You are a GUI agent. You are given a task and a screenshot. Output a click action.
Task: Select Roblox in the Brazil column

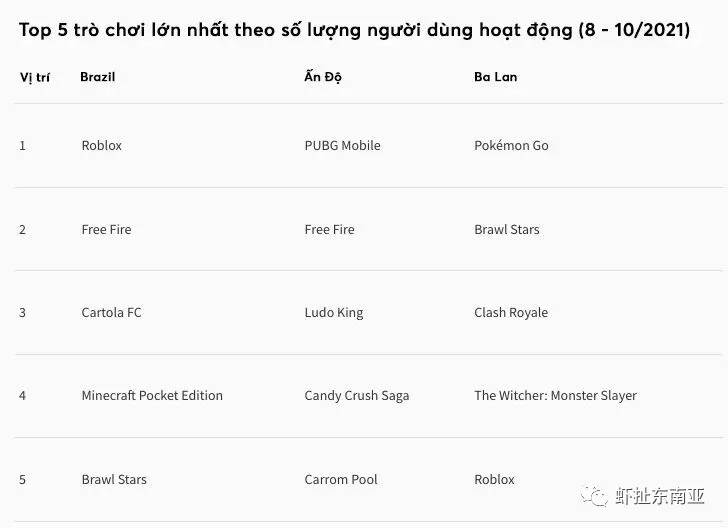102,145
